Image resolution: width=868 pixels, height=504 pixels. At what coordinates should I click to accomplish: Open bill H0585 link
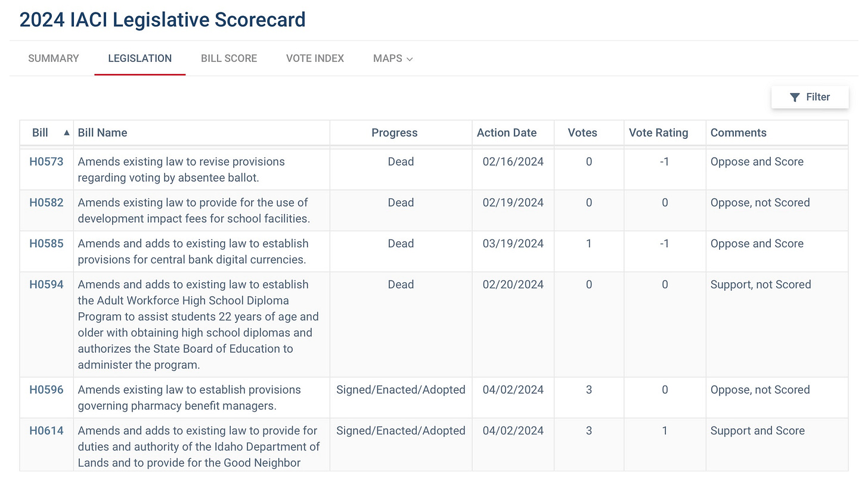pyautogui.click(x=46, y=244)
